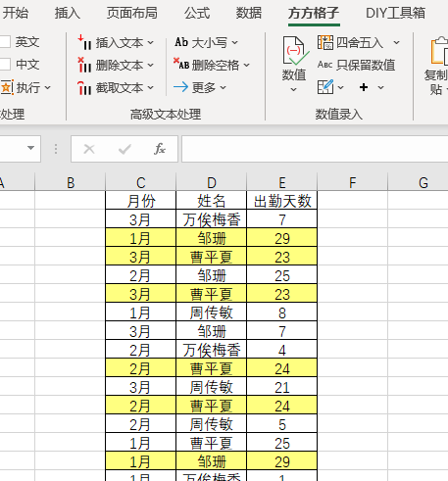Viewport: 448px width, 481px height.
Task: Select column D header
Action: tap(212, 182)
